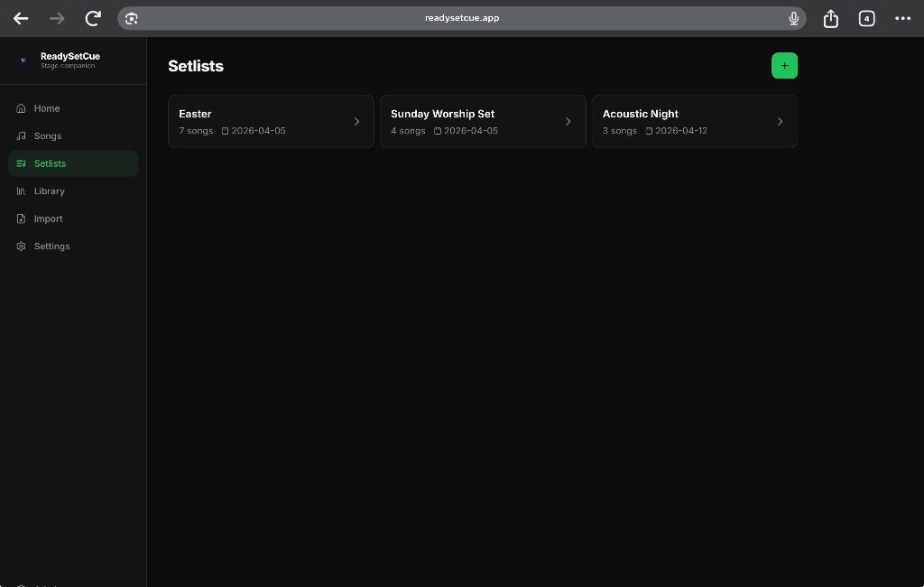
Task: Open the Sunday Worship Set chevron
Action: [x=568, y=122]
